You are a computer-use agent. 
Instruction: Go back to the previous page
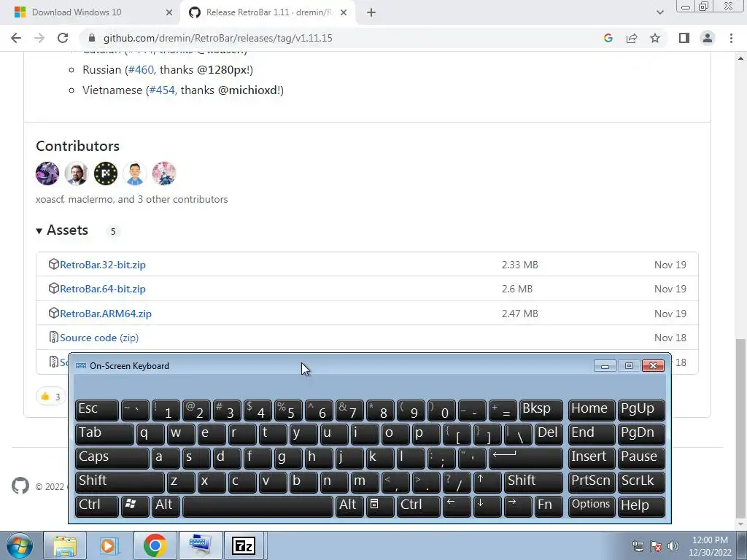[16, 38]
